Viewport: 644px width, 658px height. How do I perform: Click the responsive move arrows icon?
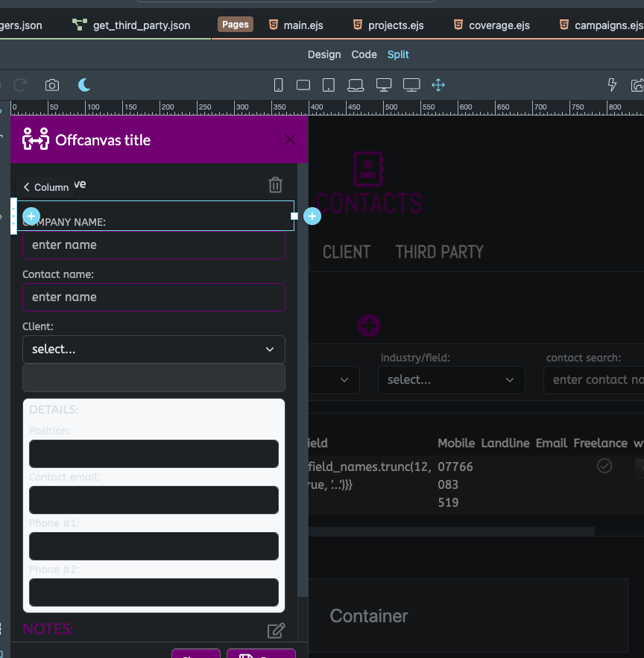click(x=438, y=85)
